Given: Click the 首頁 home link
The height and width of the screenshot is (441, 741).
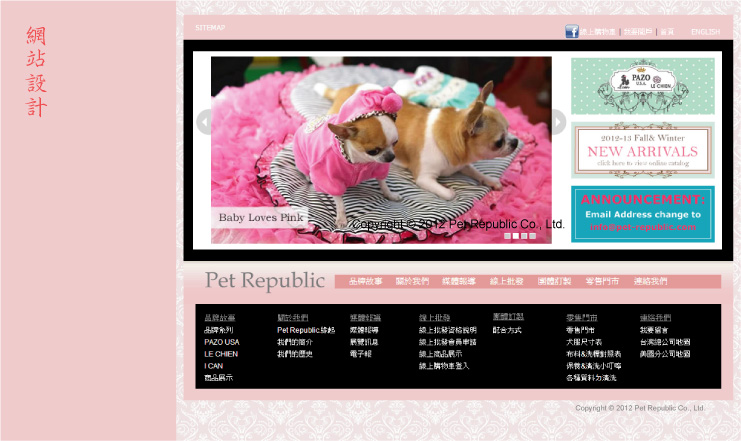Looking at the screenshot, I should point(667,32).
